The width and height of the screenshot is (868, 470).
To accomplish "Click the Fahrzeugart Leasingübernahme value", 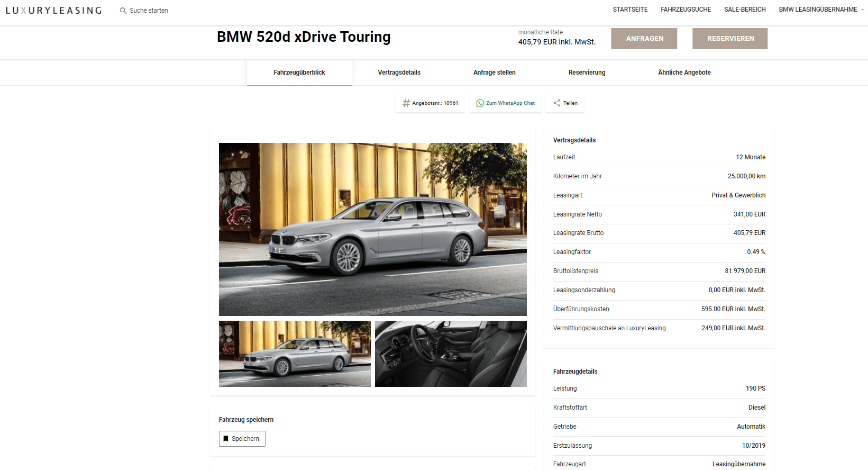I will coord(739,464).
